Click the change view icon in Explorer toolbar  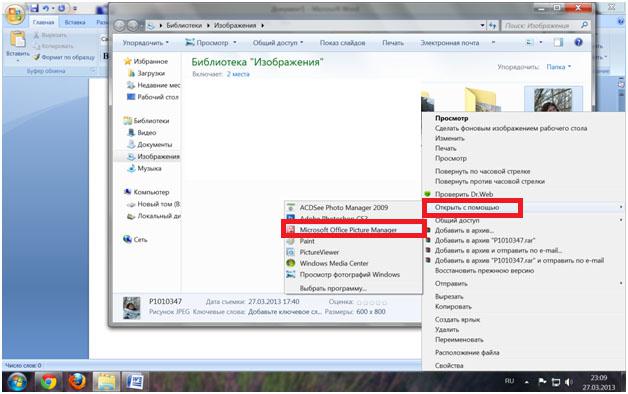529,42
